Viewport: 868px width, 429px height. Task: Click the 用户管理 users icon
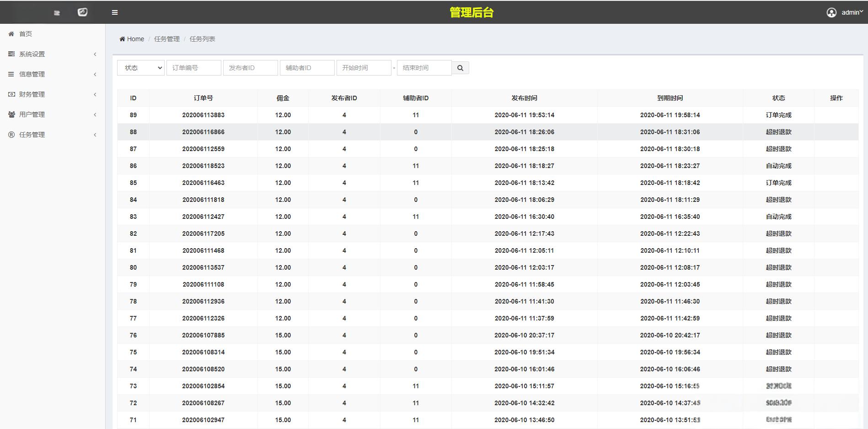[11, 114]
